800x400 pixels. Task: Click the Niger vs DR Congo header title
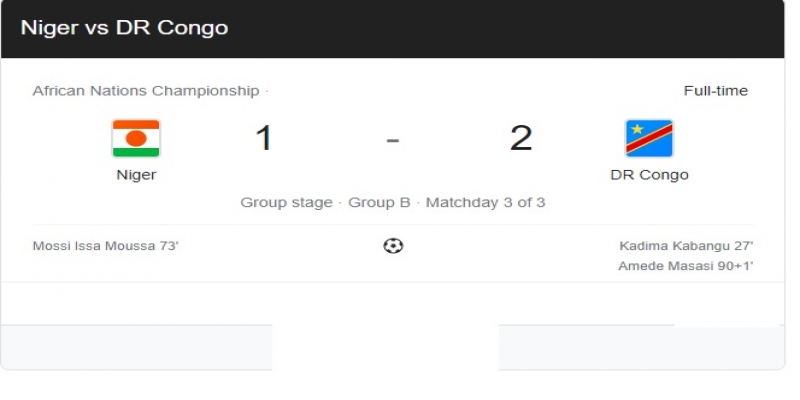pyautogui.click(x=124, y=28)
